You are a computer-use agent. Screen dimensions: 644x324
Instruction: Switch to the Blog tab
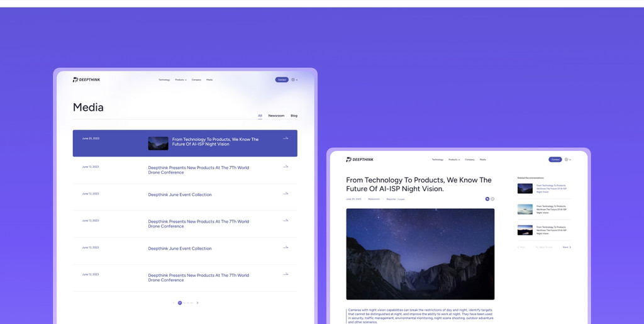294,116
